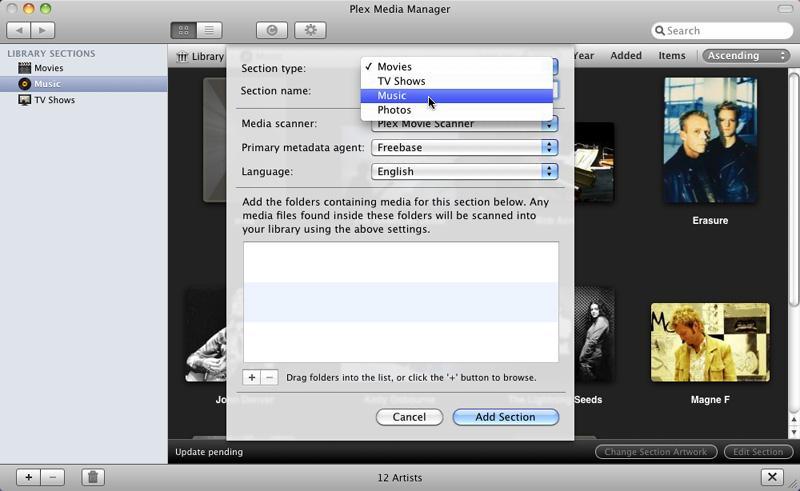Click the empty media folders list box

click(x=401, y=302)
